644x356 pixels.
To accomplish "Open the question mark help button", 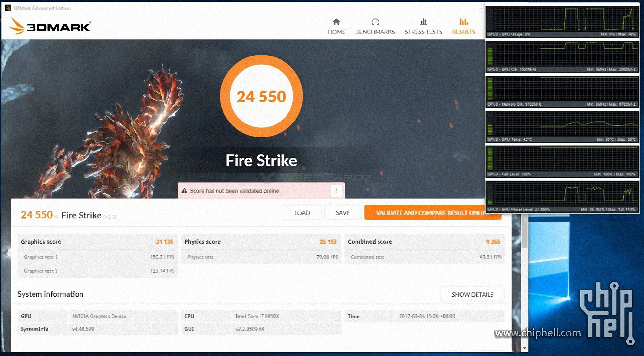I will click(x=336, y=190).
